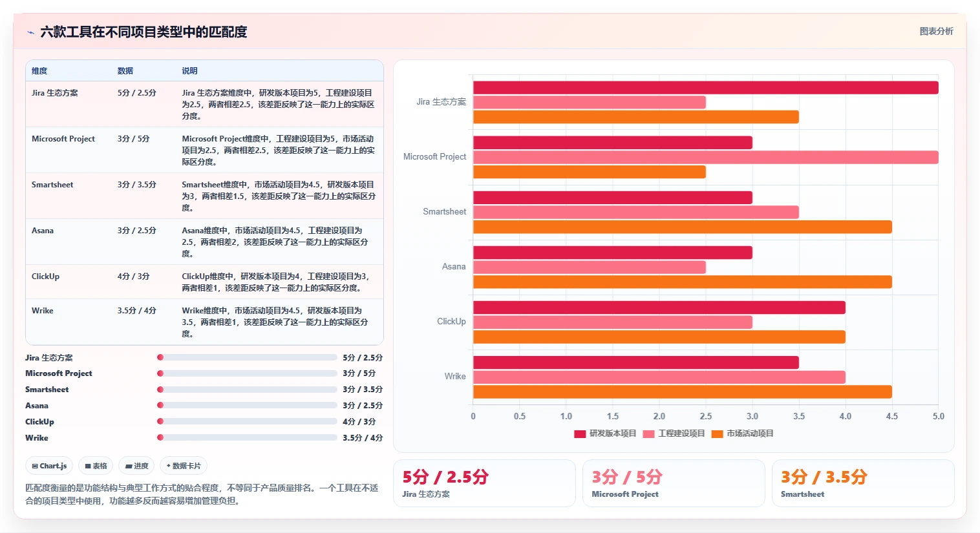Screen dimensions: 980x533
Task: Click the 4分 / 3分 table cell
Action: click(133, 277)
